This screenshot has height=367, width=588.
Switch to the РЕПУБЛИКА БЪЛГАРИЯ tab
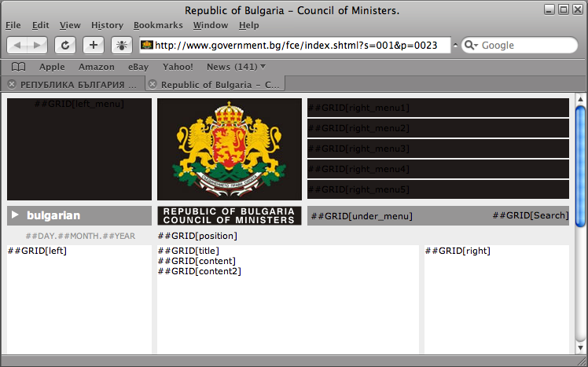click(x=77, y=83)
